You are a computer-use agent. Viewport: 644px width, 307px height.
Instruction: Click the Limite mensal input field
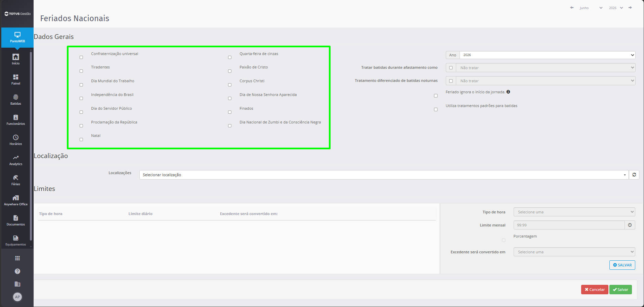click(569, 225)
